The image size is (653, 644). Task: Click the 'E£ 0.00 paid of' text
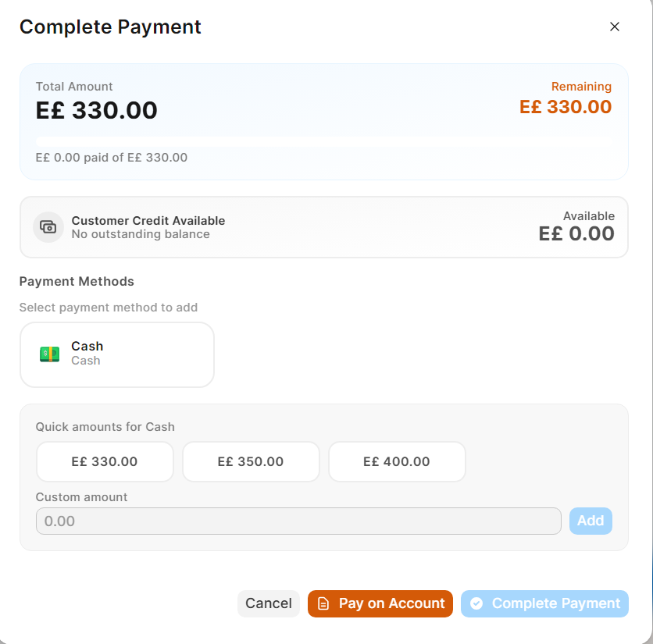click(x=80, y=157)
